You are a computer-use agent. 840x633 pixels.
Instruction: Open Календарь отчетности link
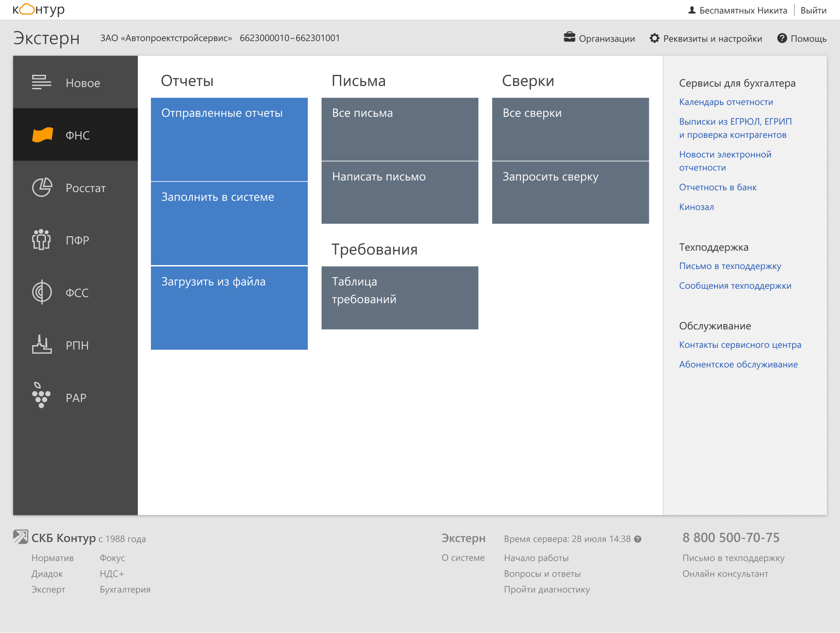point(726,102)
